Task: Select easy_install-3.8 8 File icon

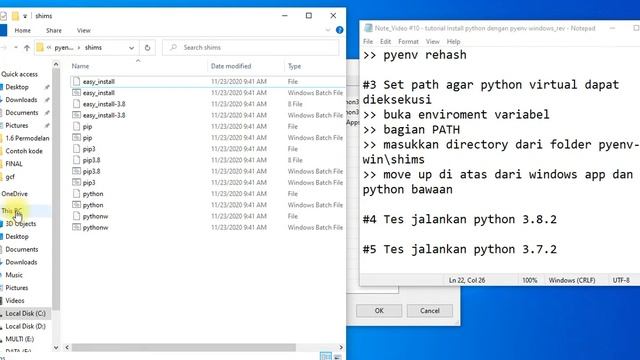Action: pos(76,104)
